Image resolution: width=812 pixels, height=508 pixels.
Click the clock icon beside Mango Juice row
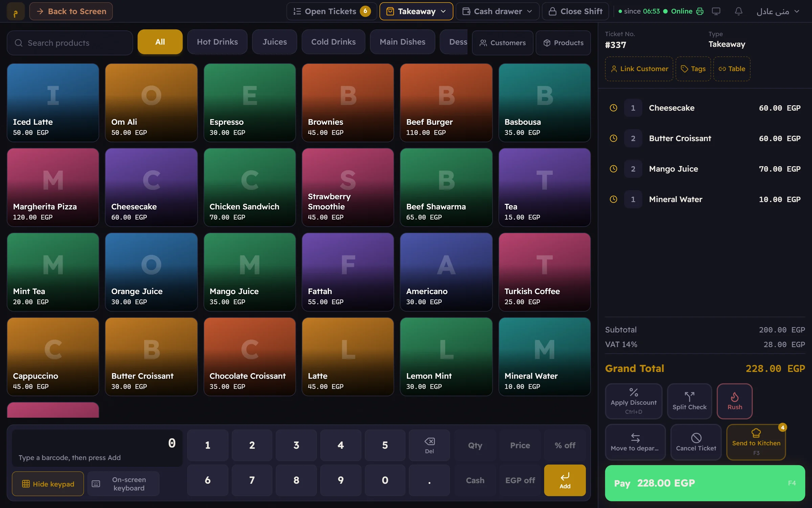coord(613,169)
